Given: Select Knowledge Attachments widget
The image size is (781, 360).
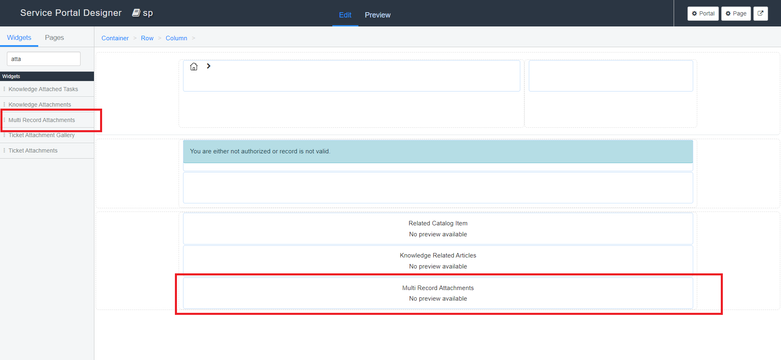Looking at the screenshot, I should [47, 105].
